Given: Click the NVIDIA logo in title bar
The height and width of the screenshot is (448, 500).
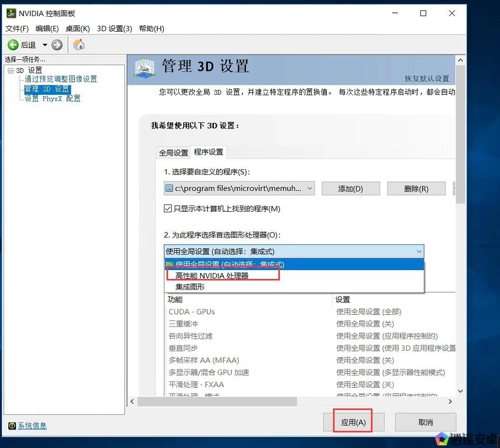Looking at the screenshot, I should [x=10, y=13].
